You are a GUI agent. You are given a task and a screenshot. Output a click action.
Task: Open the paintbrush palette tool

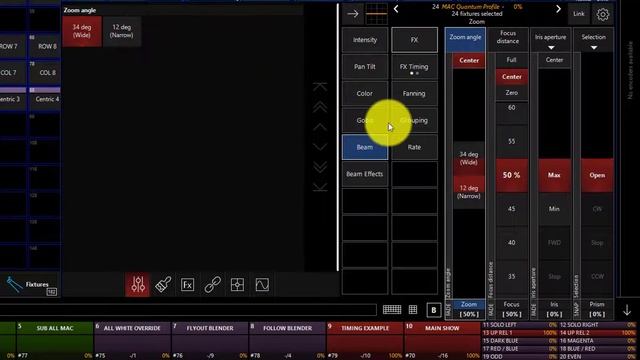pyautogui.click(x=163, y=284)
